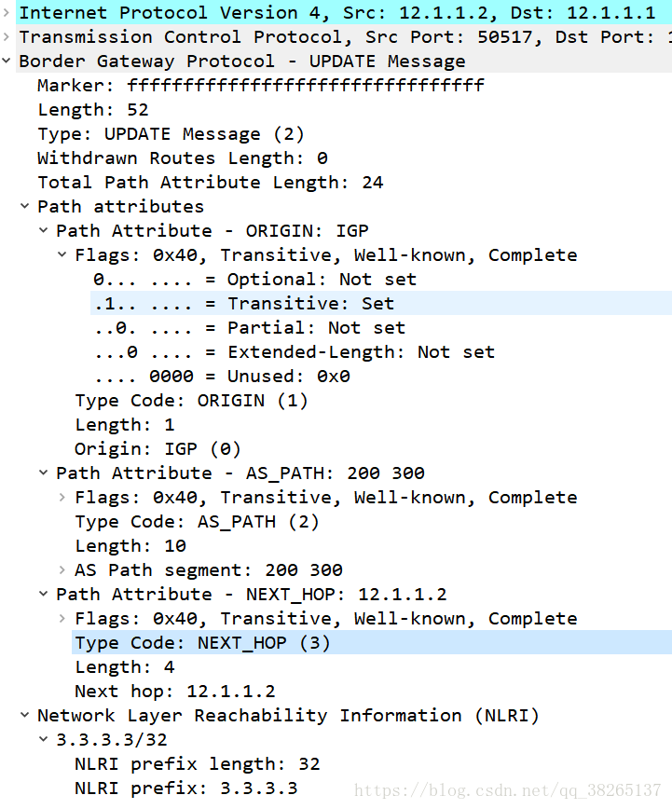672x809 pixels.
Task: Select the Type: UPDATE Message (2) line
Action: pos(171,134)
